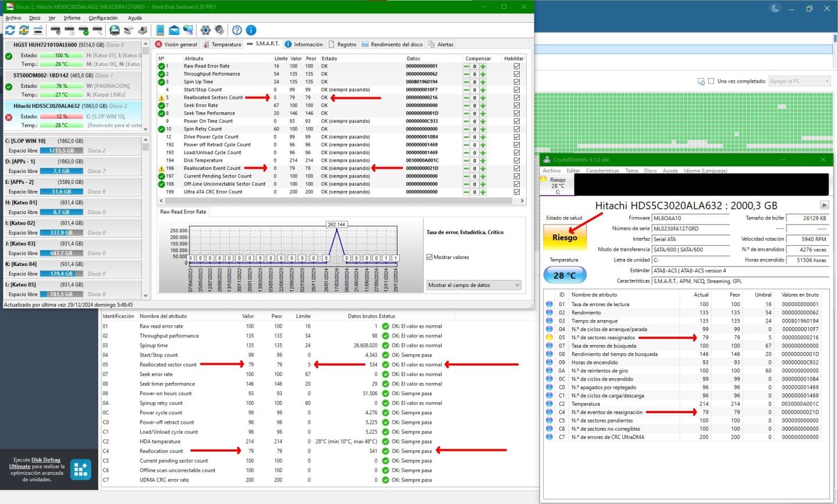This screenshot has width=838, height=504.
Task: Click the Riesgo health status button
Action: [564, 237]
